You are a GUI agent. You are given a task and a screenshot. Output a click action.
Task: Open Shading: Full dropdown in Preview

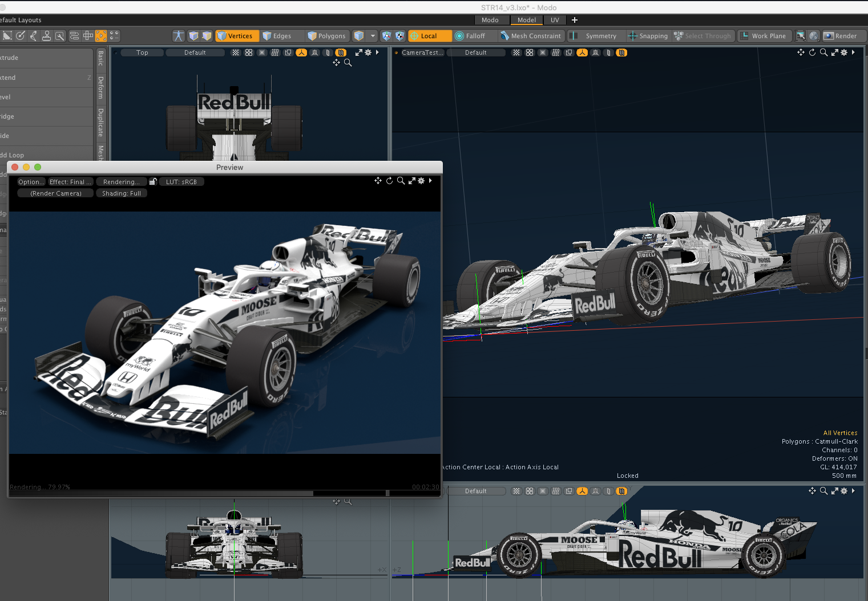(x=122, y=193)
